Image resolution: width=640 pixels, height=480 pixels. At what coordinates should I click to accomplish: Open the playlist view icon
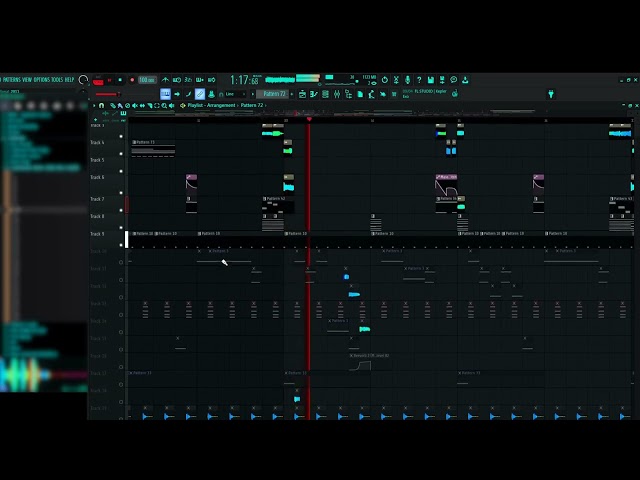pyautogui.click(x=302, y=94)
